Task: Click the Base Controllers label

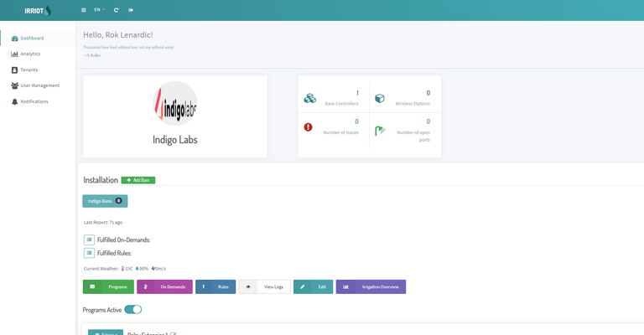Action: 341,104
